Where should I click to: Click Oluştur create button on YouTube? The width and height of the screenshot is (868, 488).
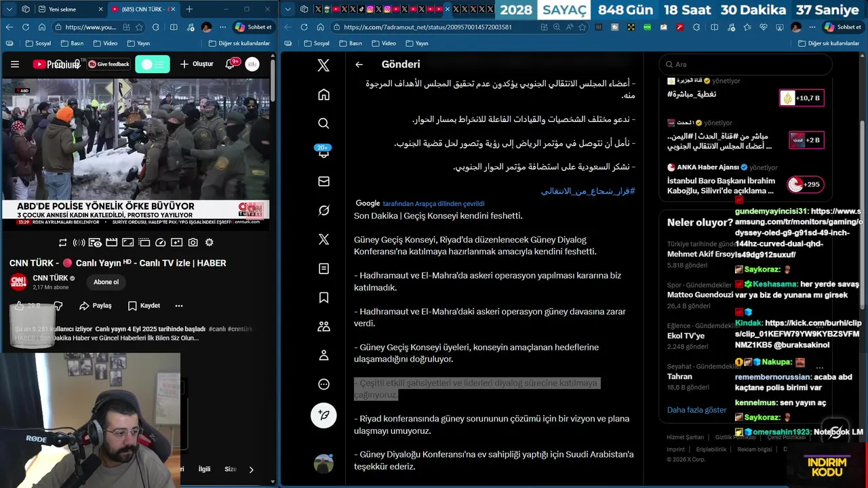pyautogui.click(x=197, y=64)
